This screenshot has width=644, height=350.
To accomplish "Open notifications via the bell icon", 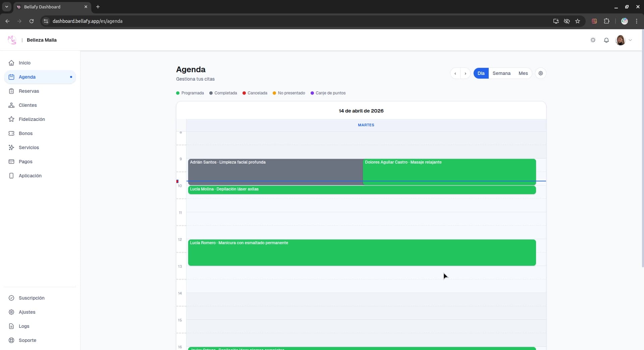I will 606,40.
